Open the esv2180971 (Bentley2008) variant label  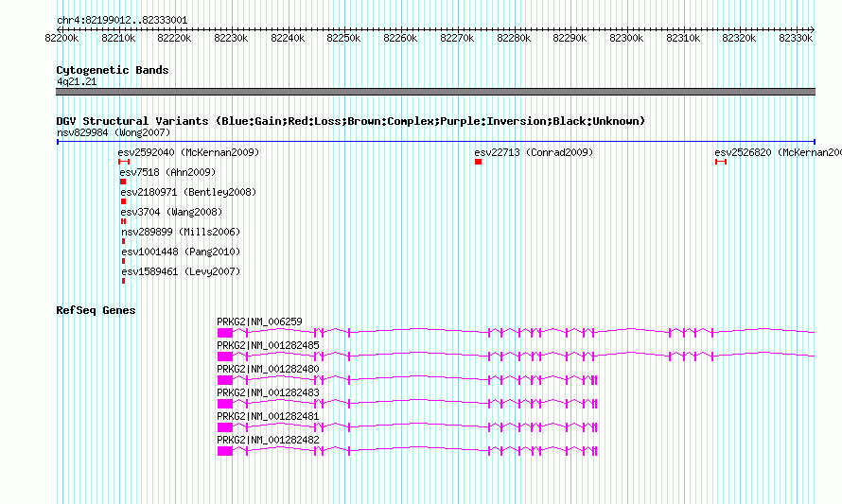pyautogui.click(x=188, y=192)
